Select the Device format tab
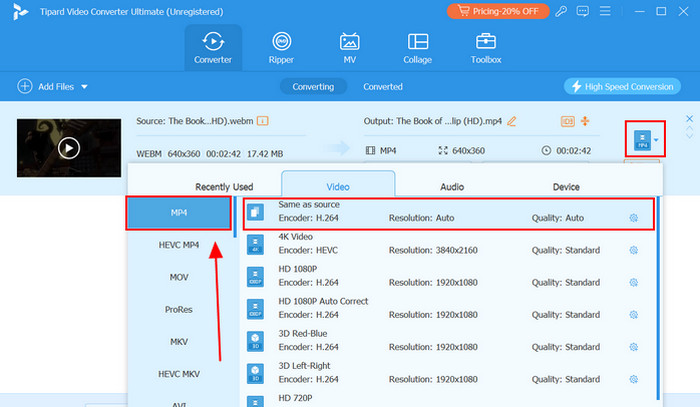The width and height of the screenshot is (700, 407). point(566,187)
